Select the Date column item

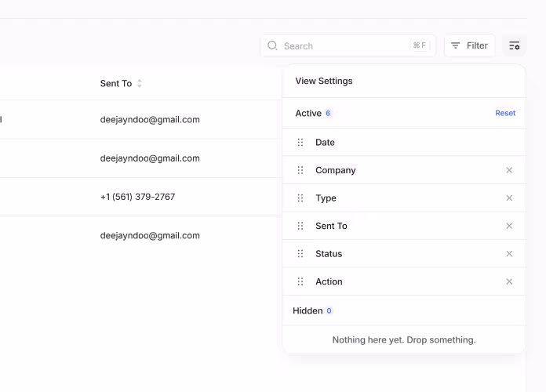click(325, 143)
